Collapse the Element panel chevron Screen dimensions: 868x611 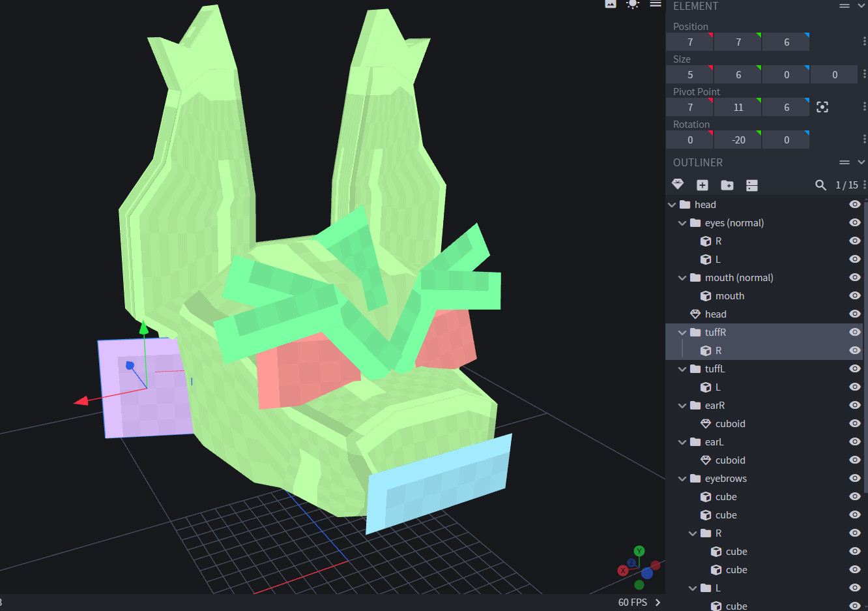point(861,6)
